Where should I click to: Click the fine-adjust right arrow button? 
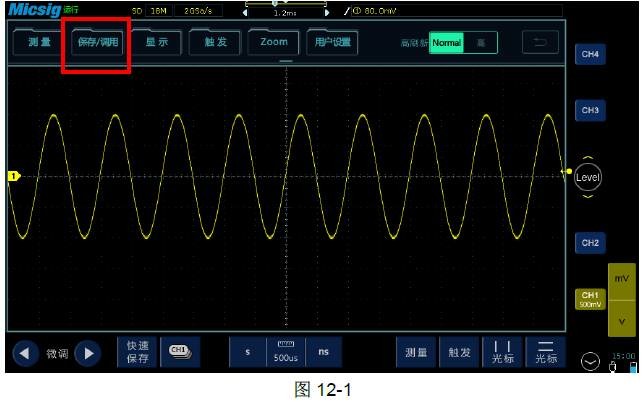pos(88,353)
